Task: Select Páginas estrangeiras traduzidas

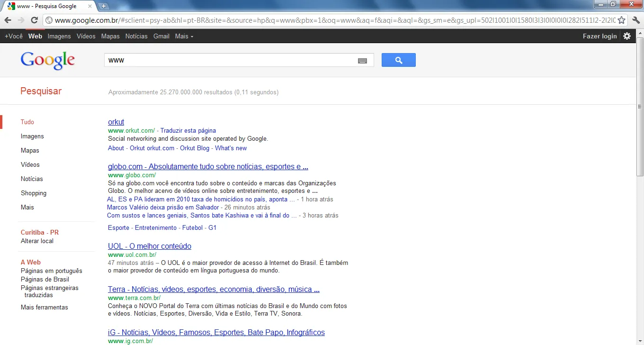Action: (x=50, y=291)
